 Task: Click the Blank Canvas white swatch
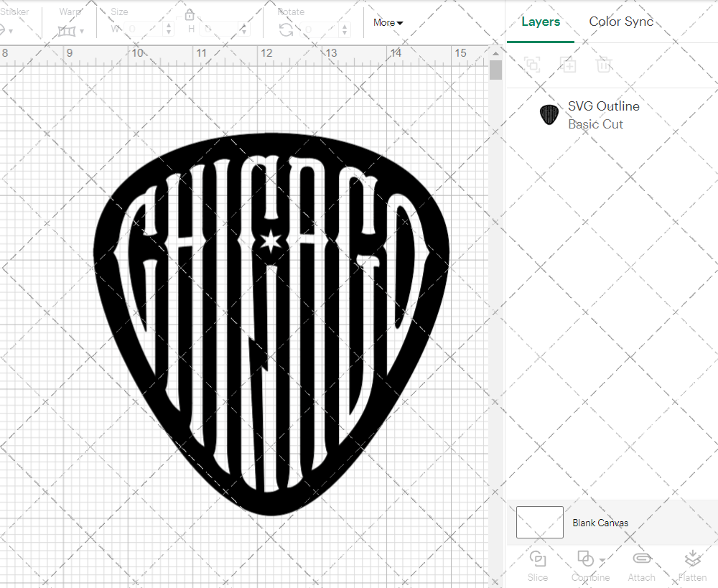pyautogui.click(x=539, y=522)
